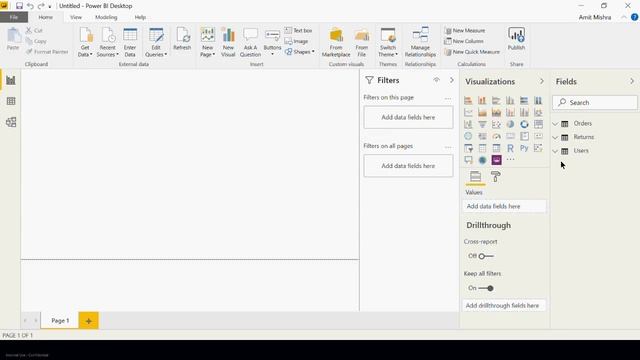This screenshot has width=640, height=360.
Task: Expand the Orders table
Action: pos(555,123)
